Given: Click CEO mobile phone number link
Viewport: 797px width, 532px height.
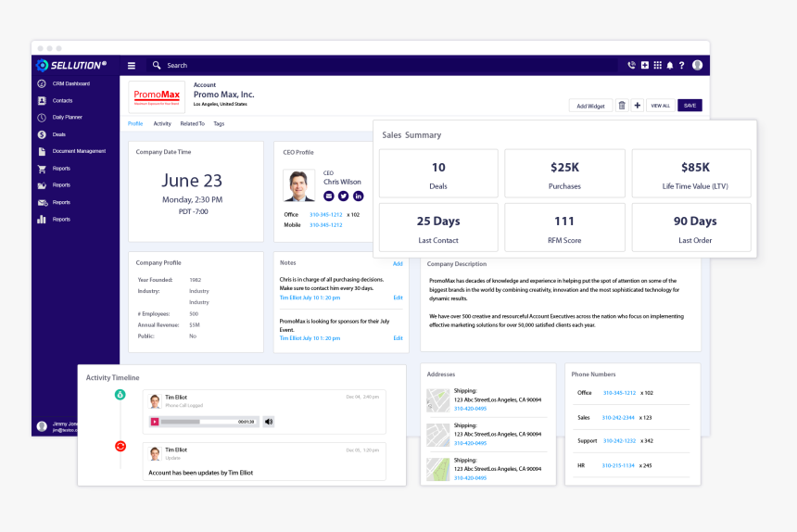Looking at the screenshot, I should point(326,225).
